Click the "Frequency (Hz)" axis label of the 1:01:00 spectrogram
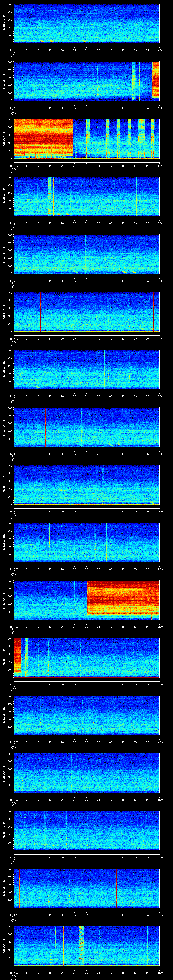 4,24
